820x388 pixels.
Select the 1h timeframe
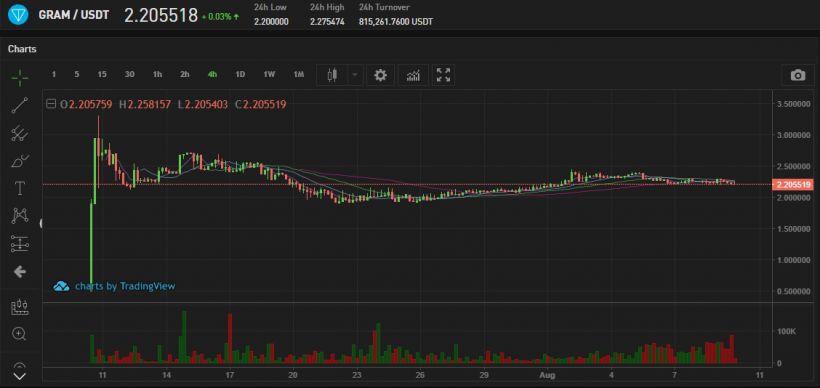click(157, 75)
